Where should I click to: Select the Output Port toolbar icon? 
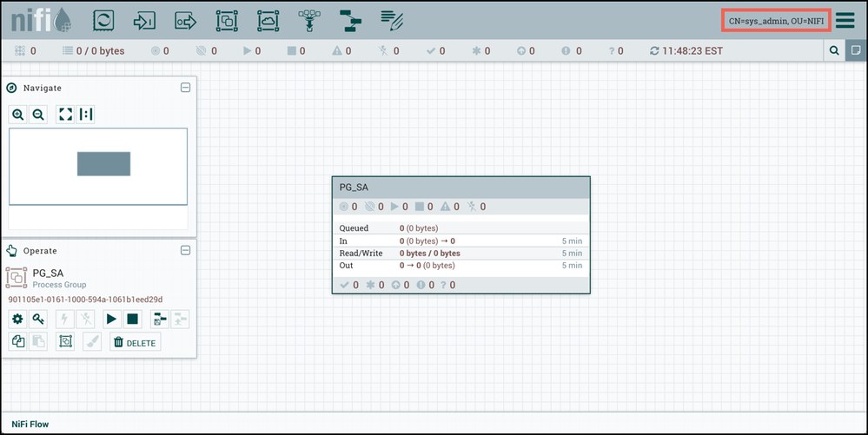point(185,21)
